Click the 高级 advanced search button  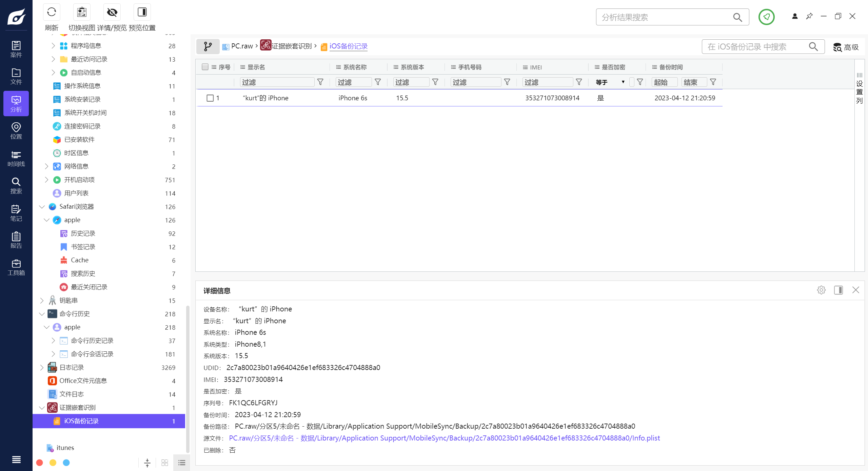coord(846,47)
